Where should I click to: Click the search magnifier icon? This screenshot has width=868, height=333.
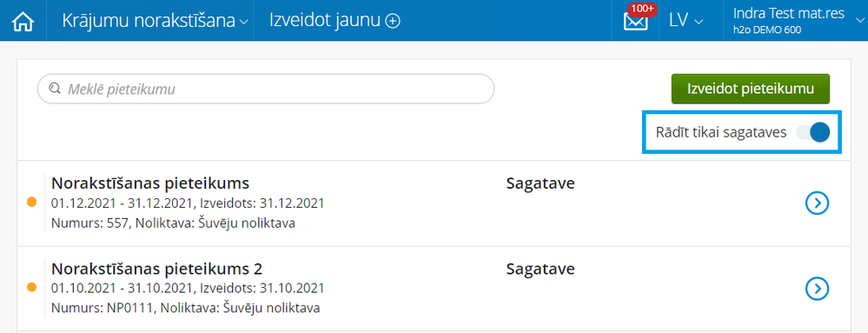[54, 89]
